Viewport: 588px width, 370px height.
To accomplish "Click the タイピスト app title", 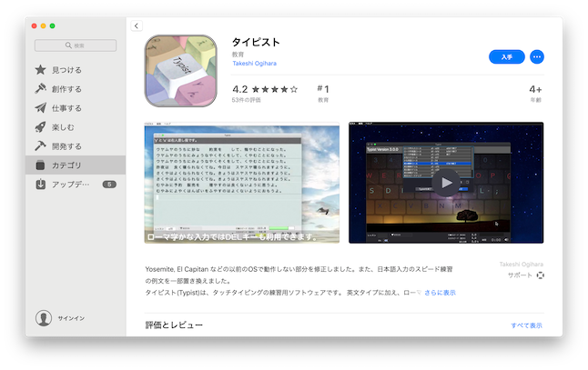I will (256, 42).
